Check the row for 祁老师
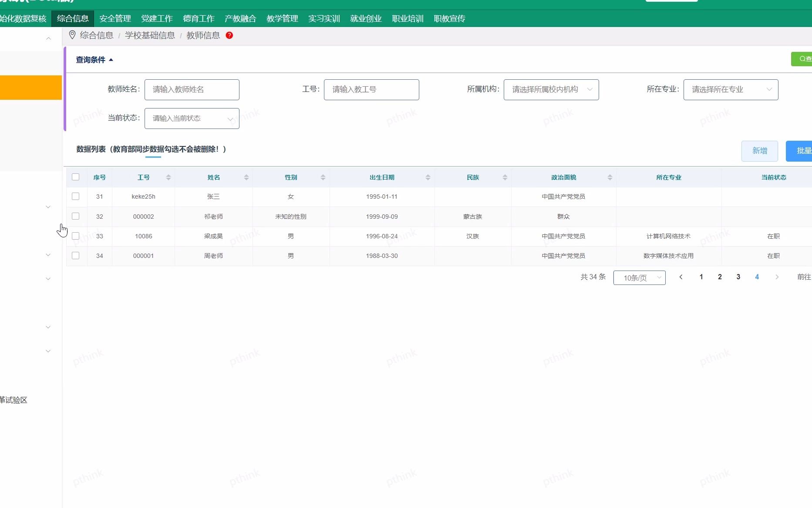Viewport: 812px width, 508px height. pos(76,216)
